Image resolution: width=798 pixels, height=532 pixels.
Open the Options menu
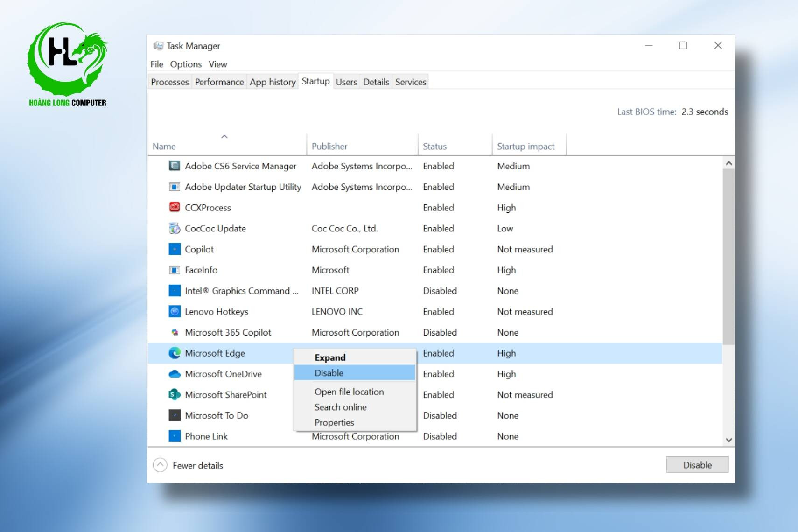[x=186, y=64]
